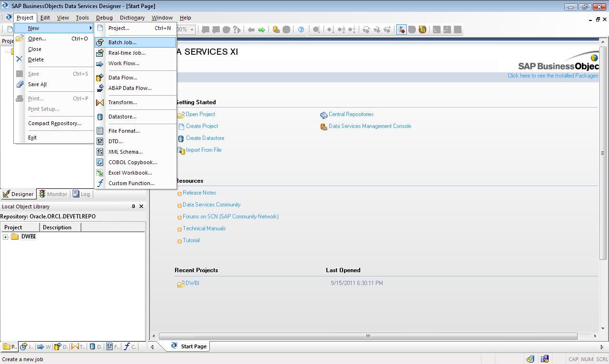609x364 pixels.
Task: Switch to the Log tab
Action: (81, 194)
